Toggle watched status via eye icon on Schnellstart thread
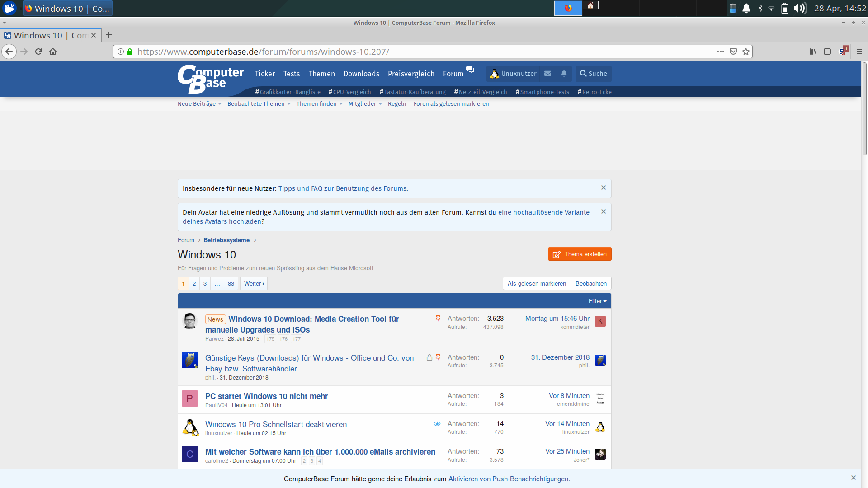The width and height of the screenshot is (868, 488). point(437,424)
